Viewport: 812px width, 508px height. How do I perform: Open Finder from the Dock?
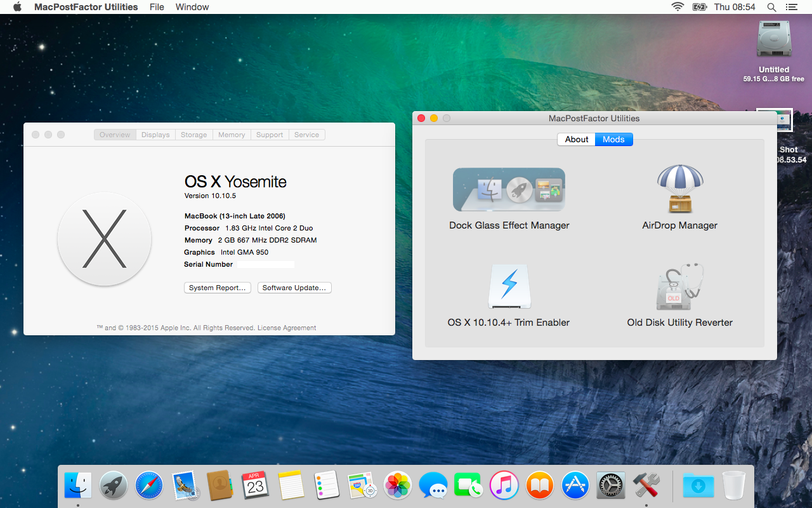point(78,486)
